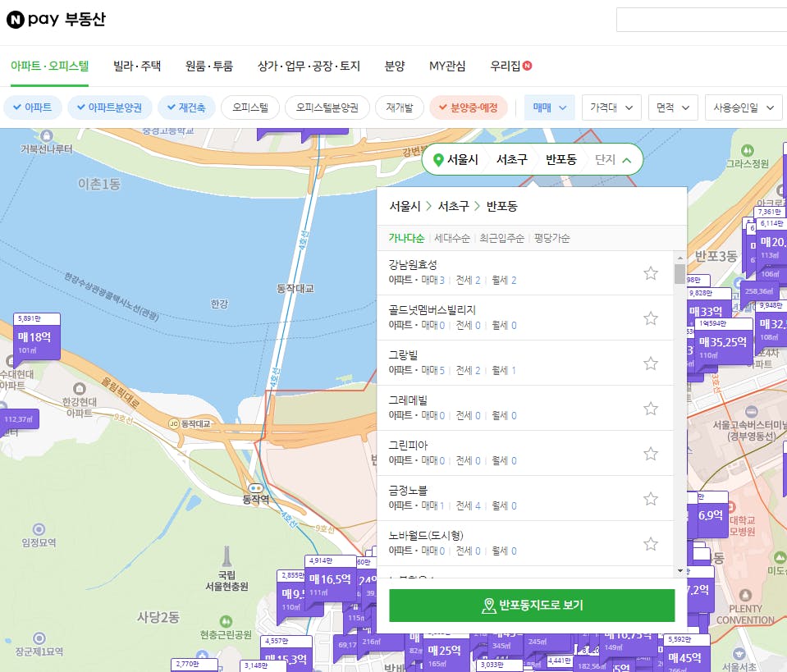Click 반포동지도로 보기 button

click(x=532, y=606)
